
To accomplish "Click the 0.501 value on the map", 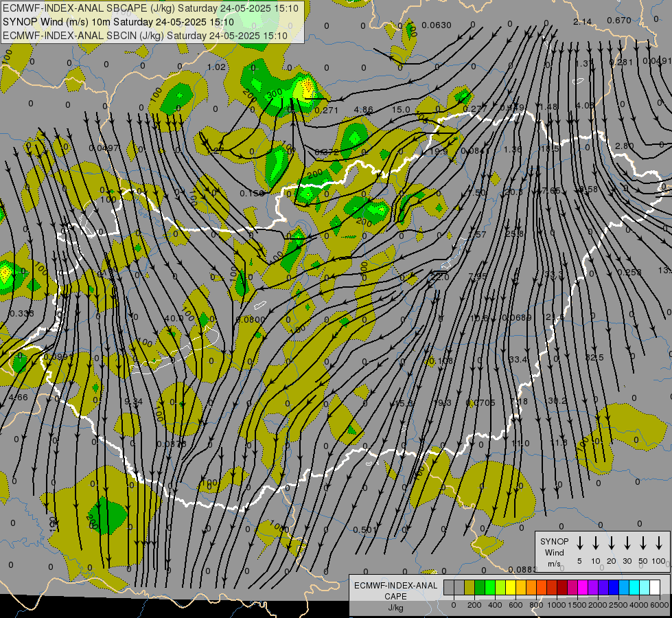I will 364,530.
